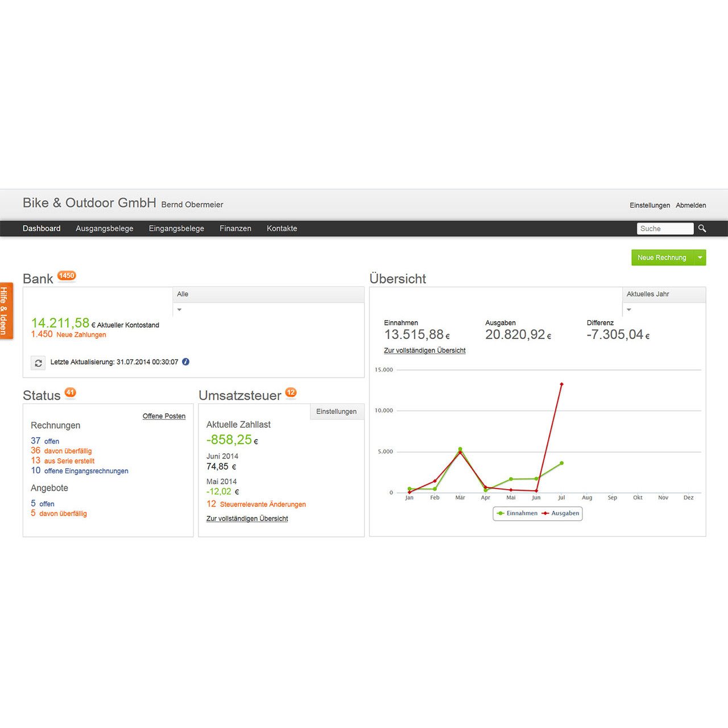Expand the Neue Rechnung dropdown arrow
Image resolution: width=728 pixels, height=728 pixels.
pyautogui.click(x=700, y=258)
